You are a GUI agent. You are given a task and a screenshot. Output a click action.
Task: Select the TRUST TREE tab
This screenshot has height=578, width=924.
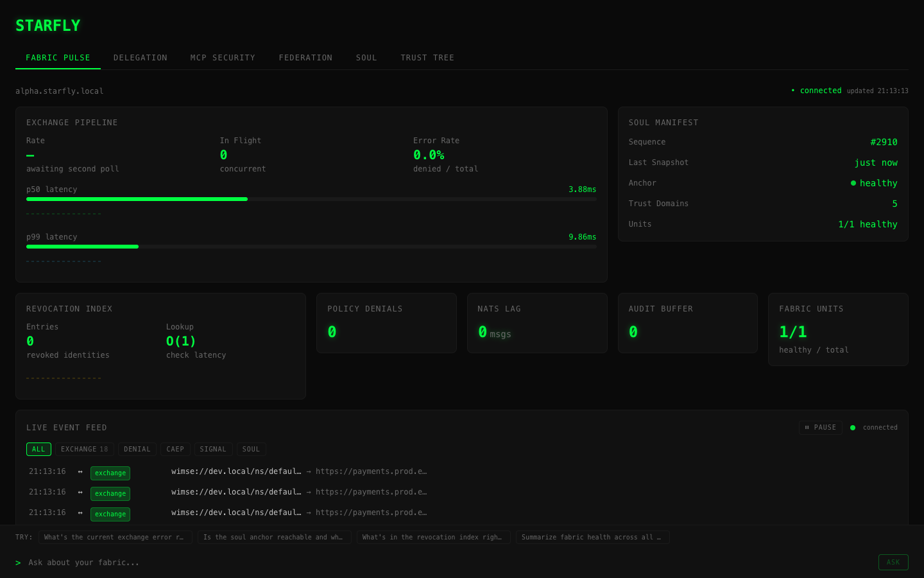[427, 58]
